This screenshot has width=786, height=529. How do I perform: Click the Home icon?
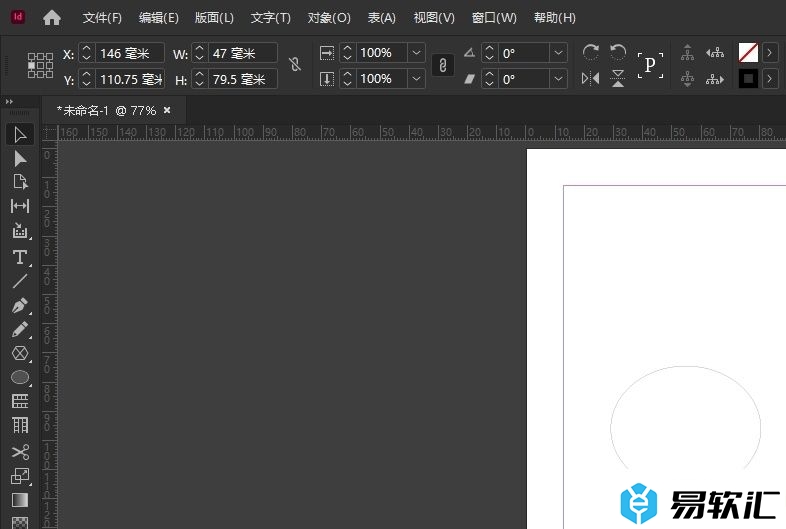click(52, 18)
